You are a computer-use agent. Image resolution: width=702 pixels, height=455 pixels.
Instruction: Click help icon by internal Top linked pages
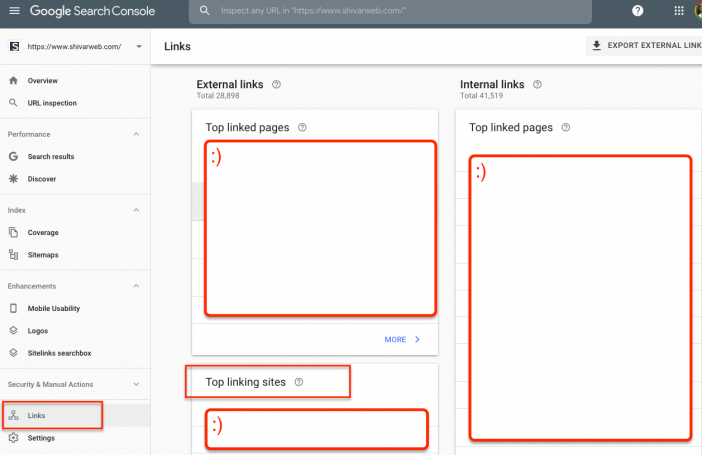566,127
